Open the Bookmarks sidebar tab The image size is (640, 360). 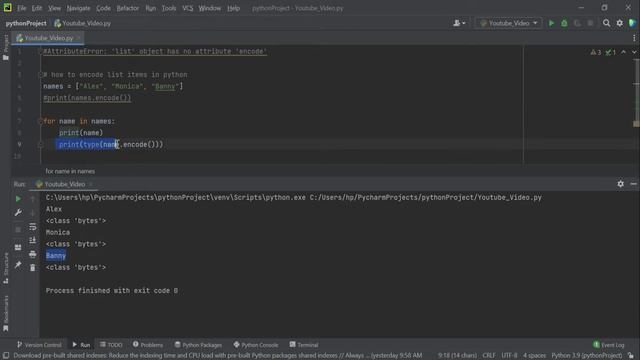point(5,313)
